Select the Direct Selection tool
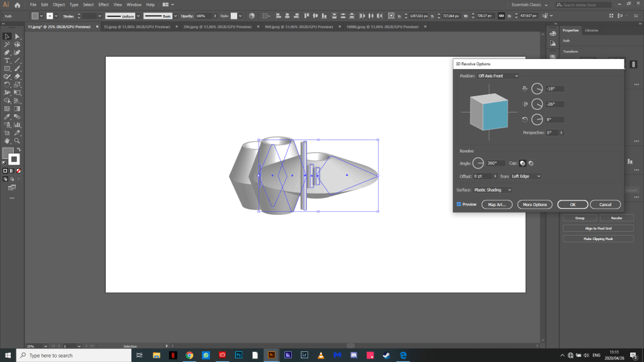 [18, 36]
